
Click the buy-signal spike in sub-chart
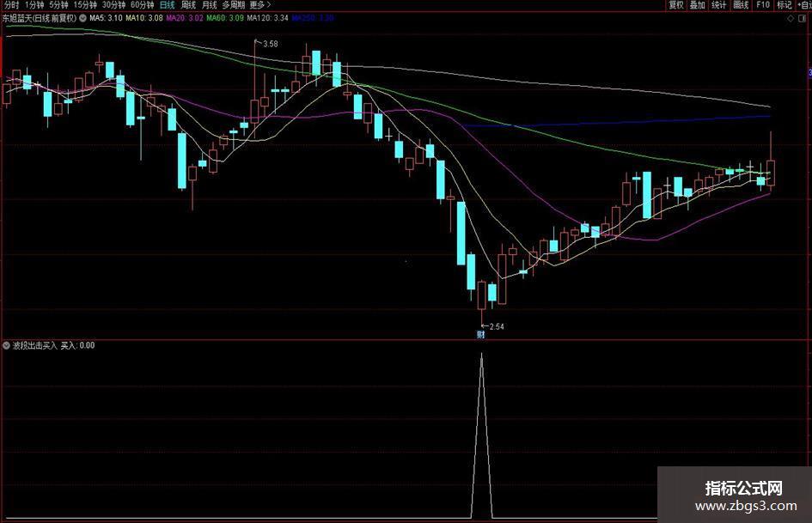click(x=481, y=435)
